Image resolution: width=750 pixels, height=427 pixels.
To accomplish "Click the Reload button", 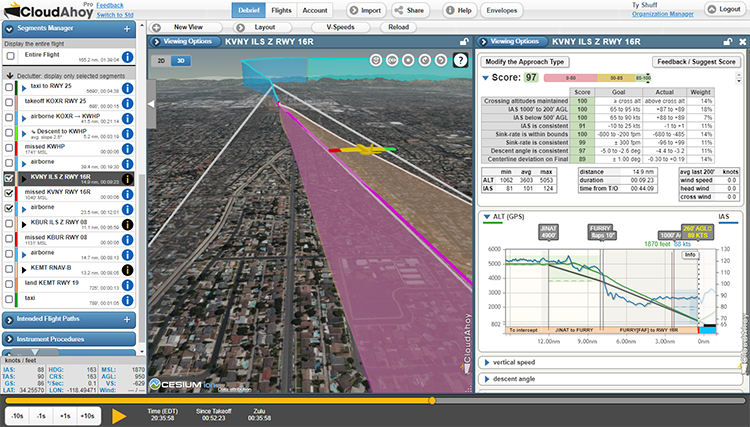I will tap(398, 27).
